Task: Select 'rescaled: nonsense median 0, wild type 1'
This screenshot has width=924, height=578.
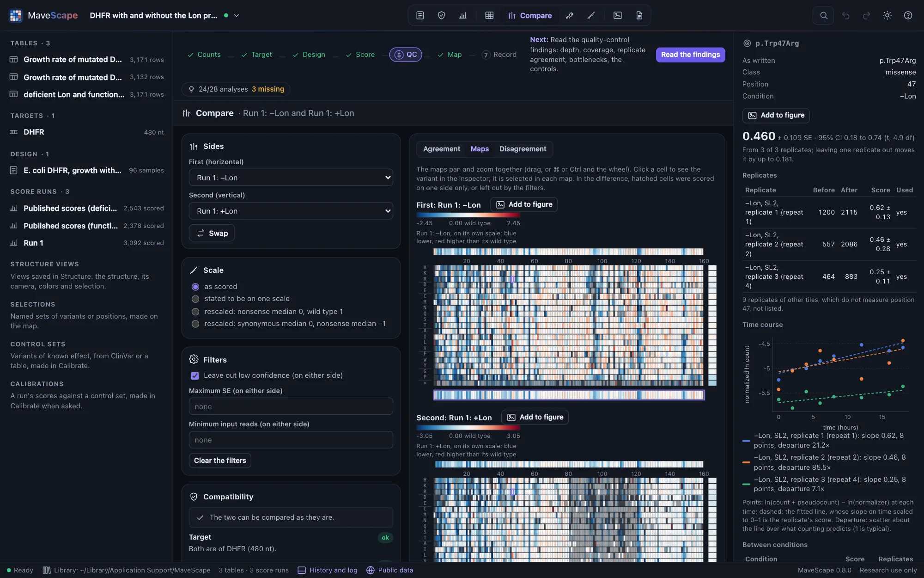Action: click(x=195, y=312)
